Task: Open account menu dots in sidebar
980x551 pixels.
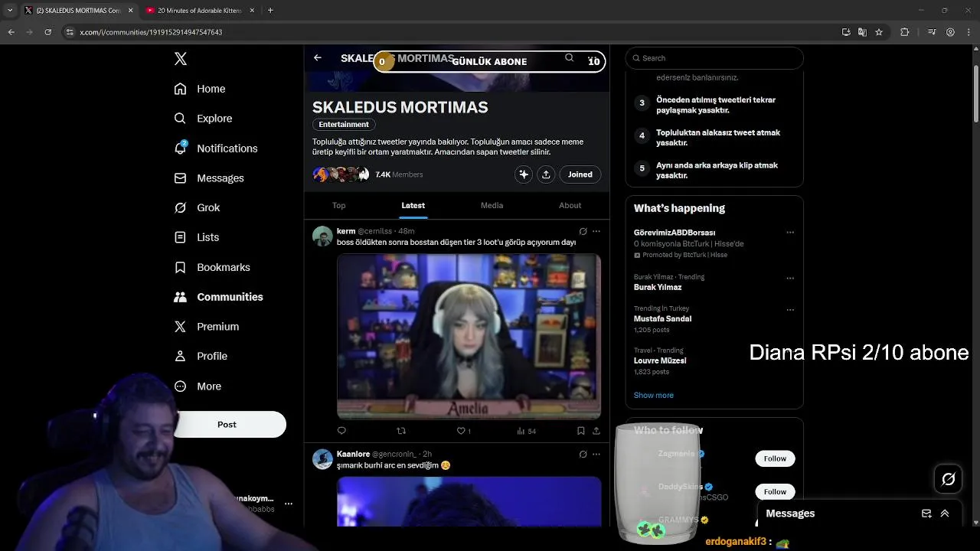Action: 289,504
